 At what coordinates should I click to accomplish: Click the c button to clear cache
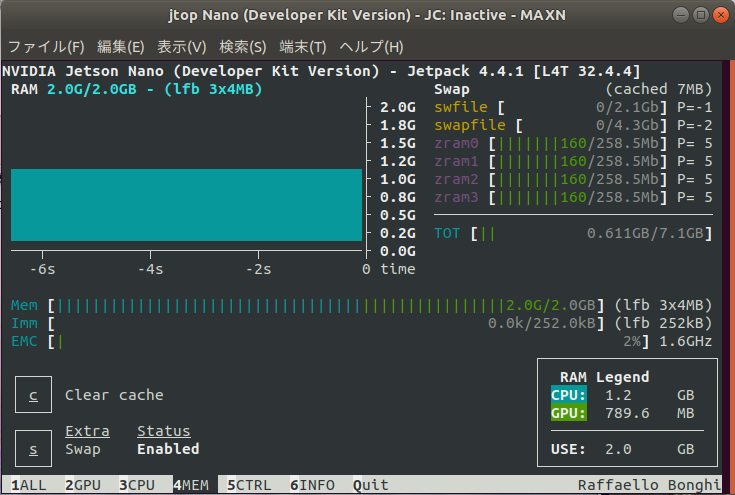click(x=33, y=395)
